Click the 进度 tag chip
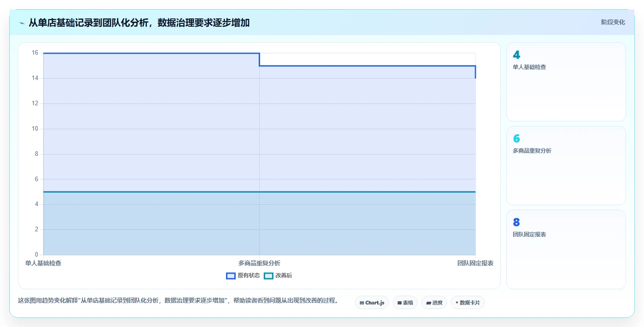This screenshot has width=644, height=327. [434, 303]
